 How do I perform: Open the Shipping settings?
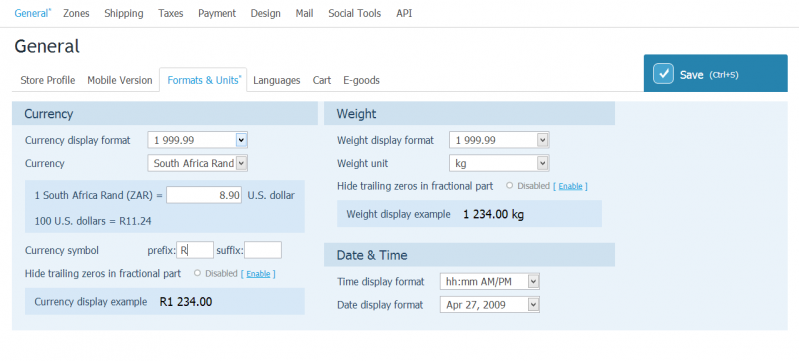click(x=124, y=13)
